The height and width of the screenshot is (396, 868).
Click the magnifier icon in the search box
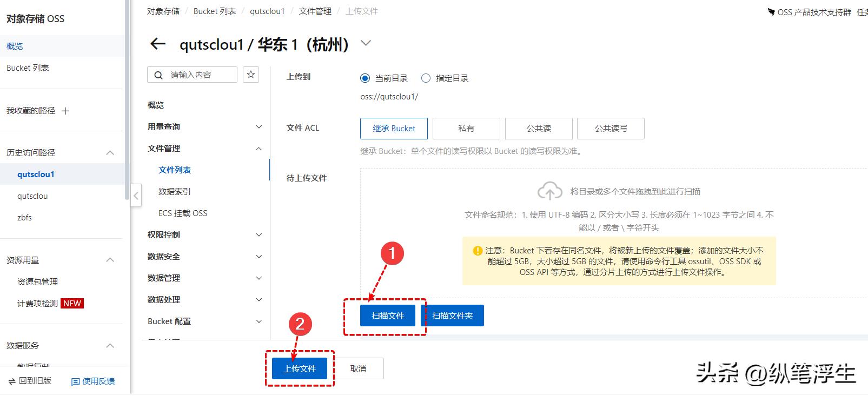[x=158, y=75]
